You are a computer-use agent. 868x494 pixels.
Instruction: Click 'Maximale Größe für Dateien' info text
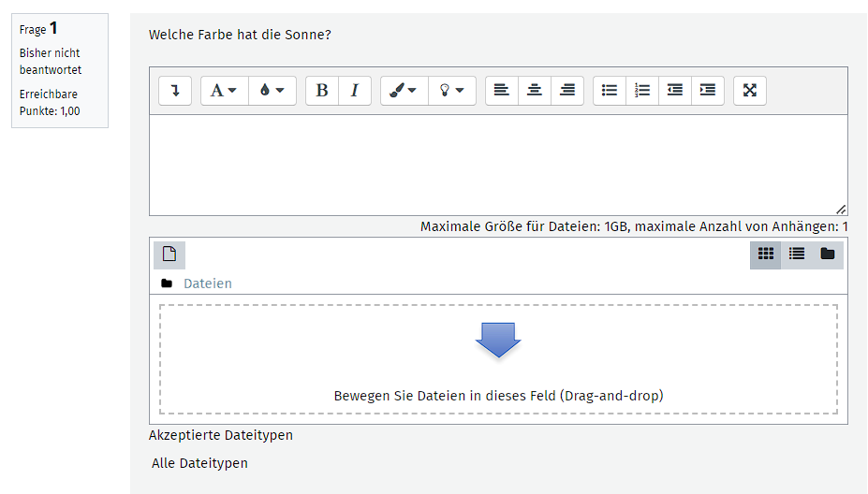click(634, 226)
